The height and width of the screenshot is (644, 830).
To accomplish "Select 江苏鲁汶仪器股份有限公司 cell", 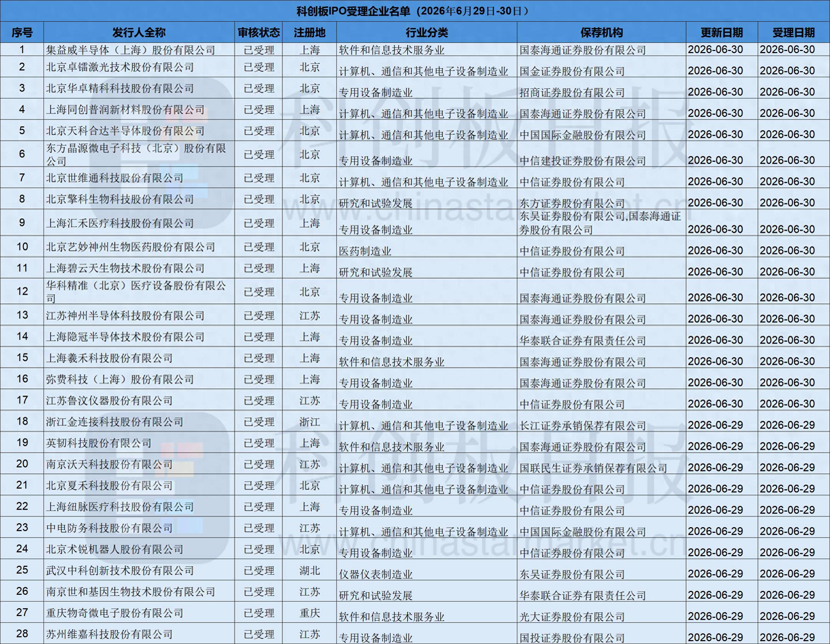I will coord(139,400).
